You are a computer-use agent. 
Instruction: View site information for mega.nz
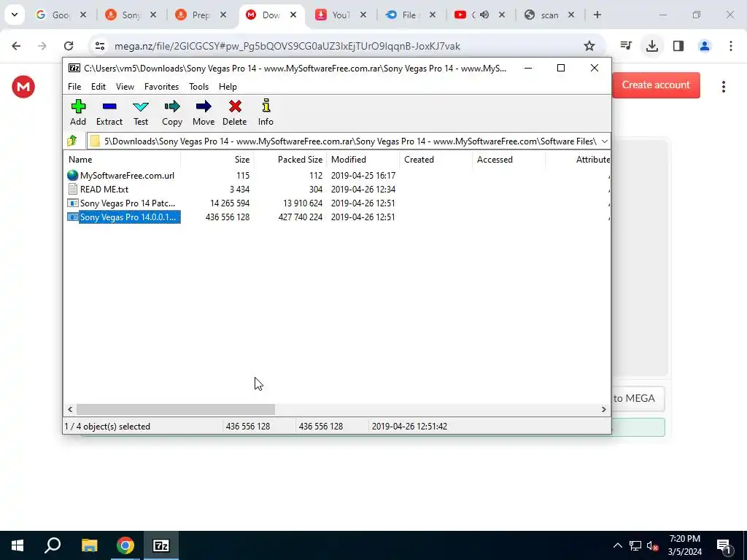coord(99,46)
